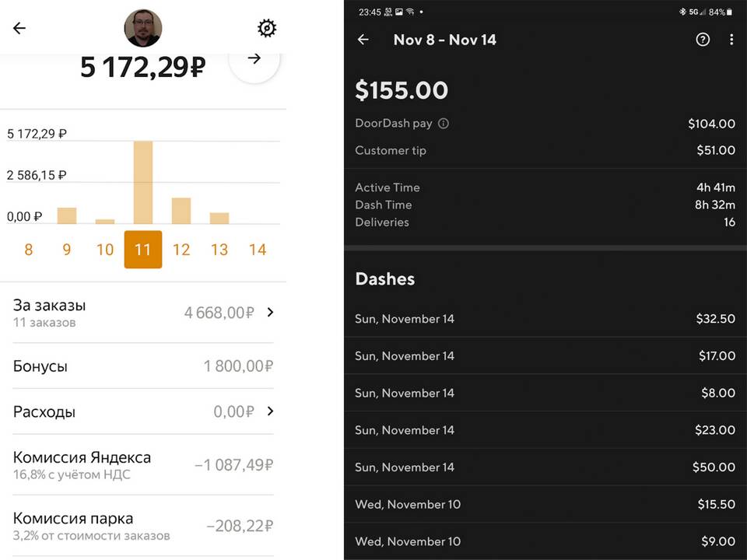Select day 8 in the chart
Viewport: 747px width, 560px height.
pos(29,250)
